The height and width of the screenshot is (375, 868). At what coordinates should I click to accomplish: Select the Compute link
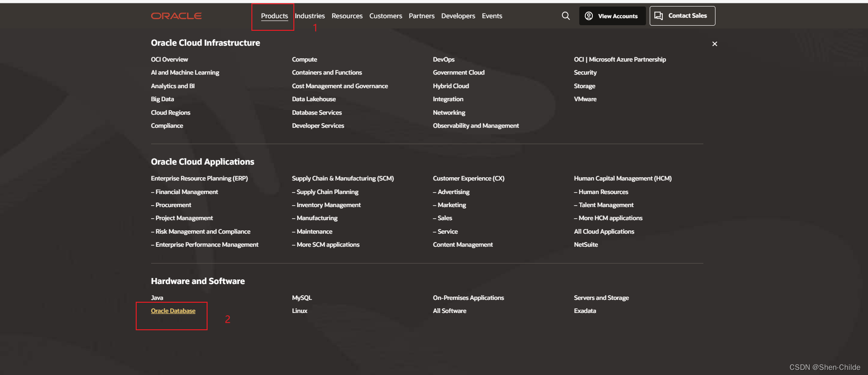pos(305,59)
